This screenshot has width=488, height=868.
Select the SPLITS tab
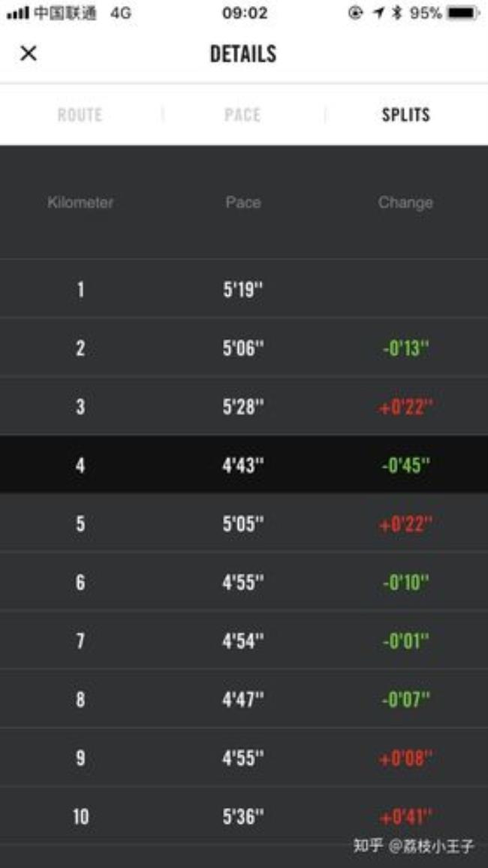tap(405, 115)
